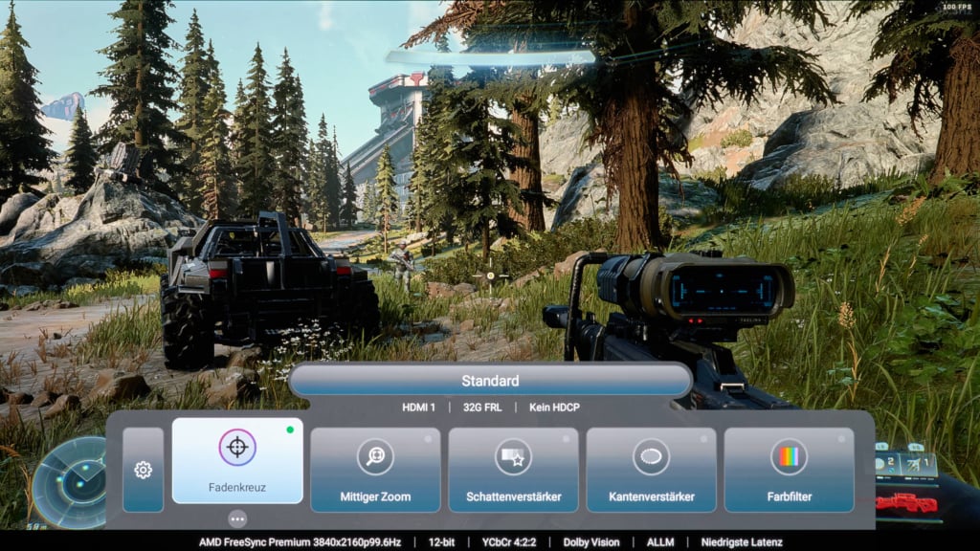Click the 100 FPS counter
This screenshot has height=551, width=980.
click(956, 7)
